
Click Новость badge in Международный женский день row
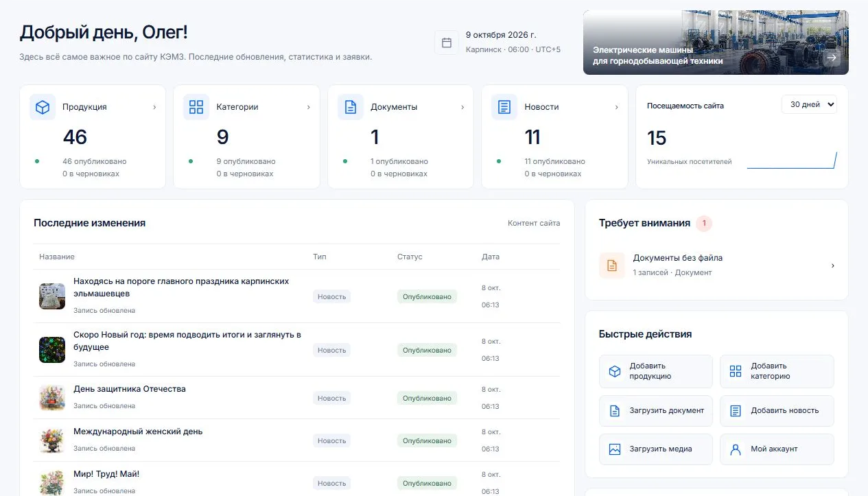click(x=332, y=440)
